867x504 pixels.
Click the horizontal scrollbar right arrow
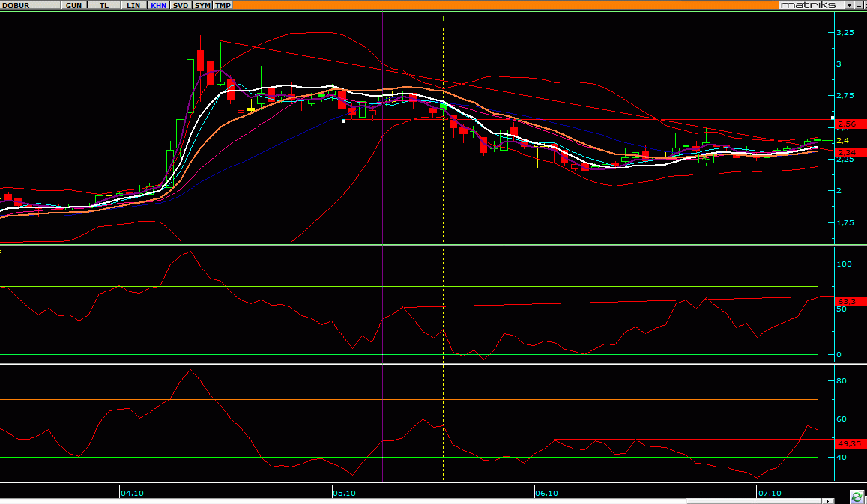point(828,501)
